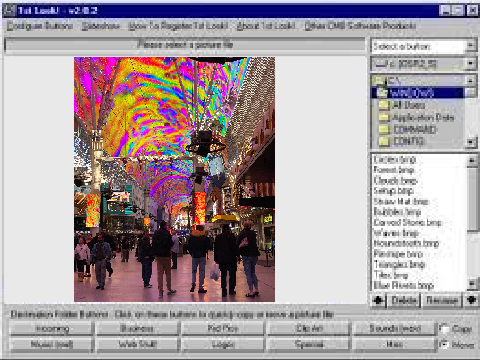This screenshot has width=480, height=360.
Task: Click the file list scrollbar thumb
Action: 472,199
